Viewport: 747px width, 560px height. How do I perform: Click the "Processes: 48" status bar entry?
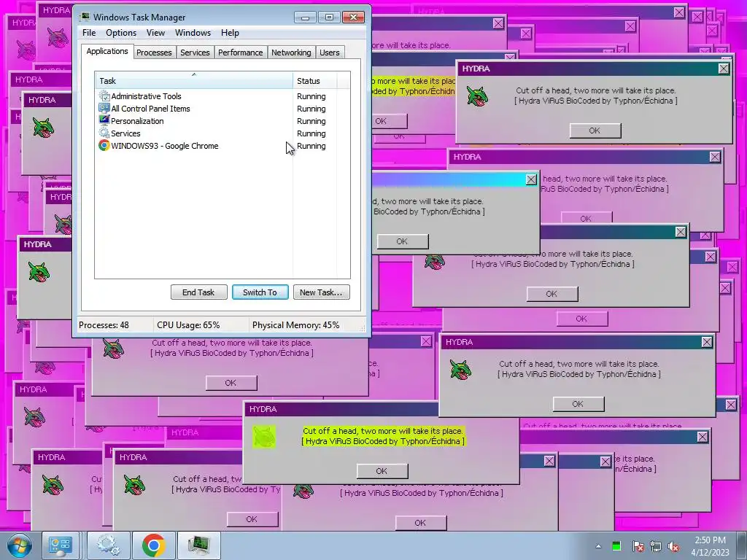tap(104, 325)
